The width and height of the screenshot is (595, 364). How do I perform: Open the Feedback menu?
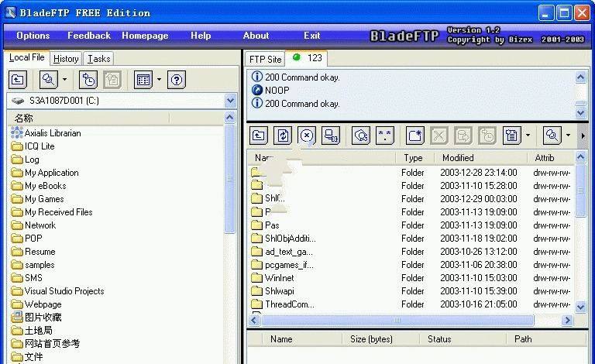pos(89,36)
